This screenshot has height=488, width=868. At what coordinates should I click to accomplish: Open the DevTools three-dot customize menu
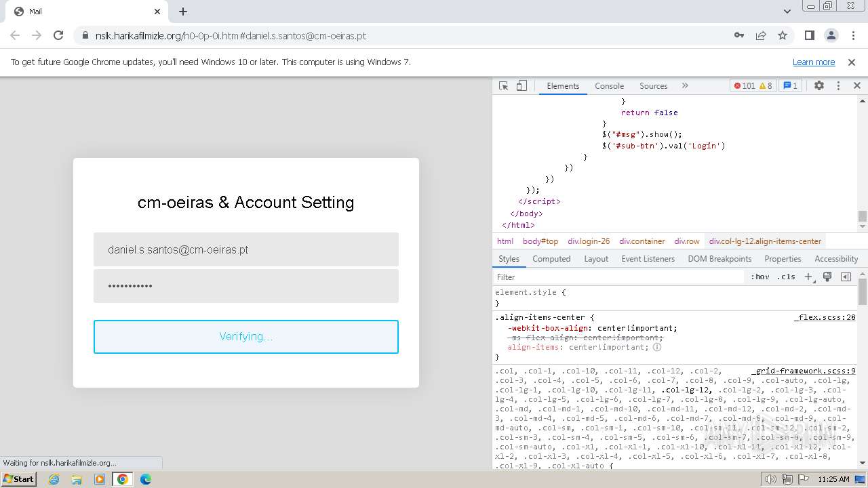coord(838,86)
